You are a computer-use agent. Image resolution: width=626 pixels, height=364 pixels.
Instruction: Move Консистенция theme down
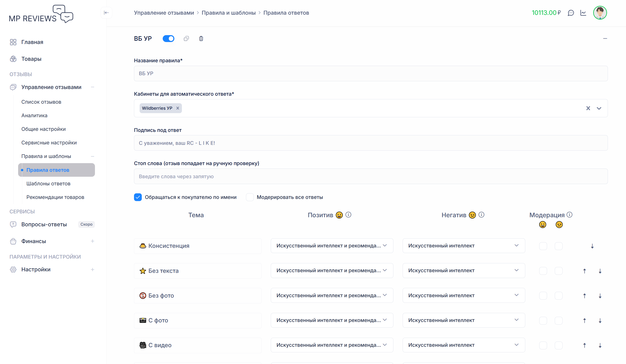tap(592, 246)
